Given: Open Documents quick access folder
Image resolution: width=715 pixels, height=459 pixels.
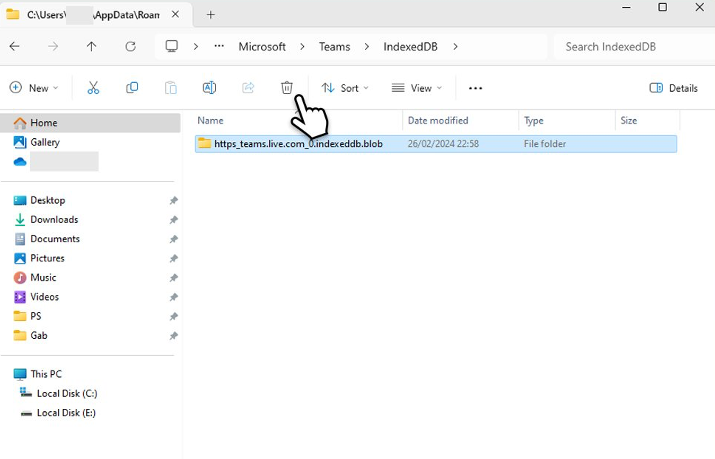Looking at the screenshot, I should tap(55, 239).
